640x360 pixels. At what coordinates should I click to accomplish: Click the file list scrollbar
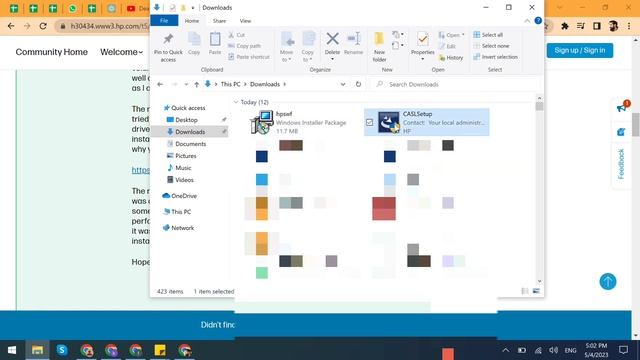[x=540, y=106]
